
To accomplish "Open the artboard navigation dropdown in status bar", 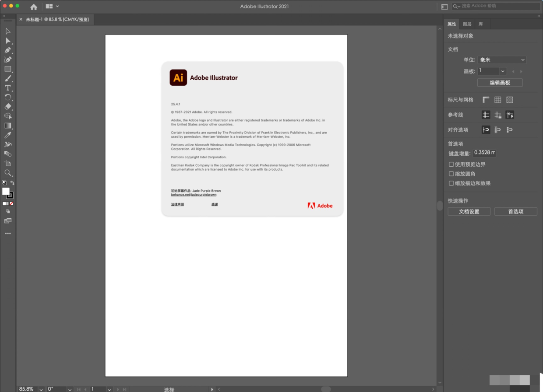I will tap(109, 389).
